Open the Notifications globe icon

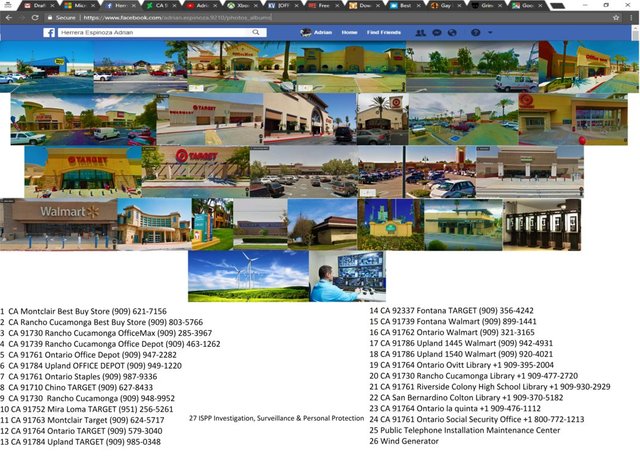click(x=452, y=33)
